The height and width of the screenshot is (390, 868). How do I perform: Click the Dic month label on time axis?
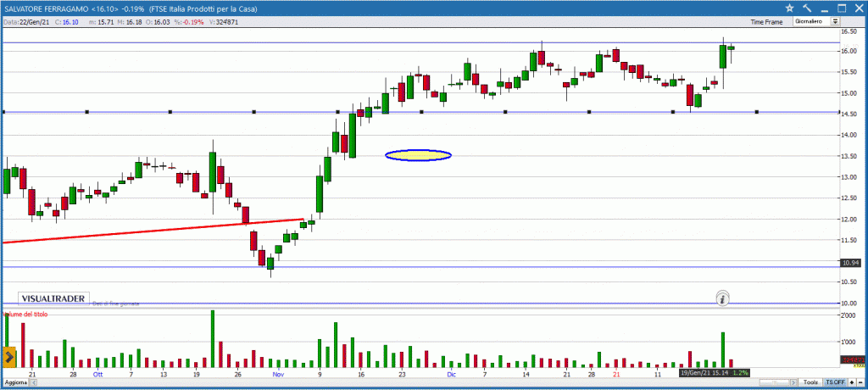[x=452, y=375]
